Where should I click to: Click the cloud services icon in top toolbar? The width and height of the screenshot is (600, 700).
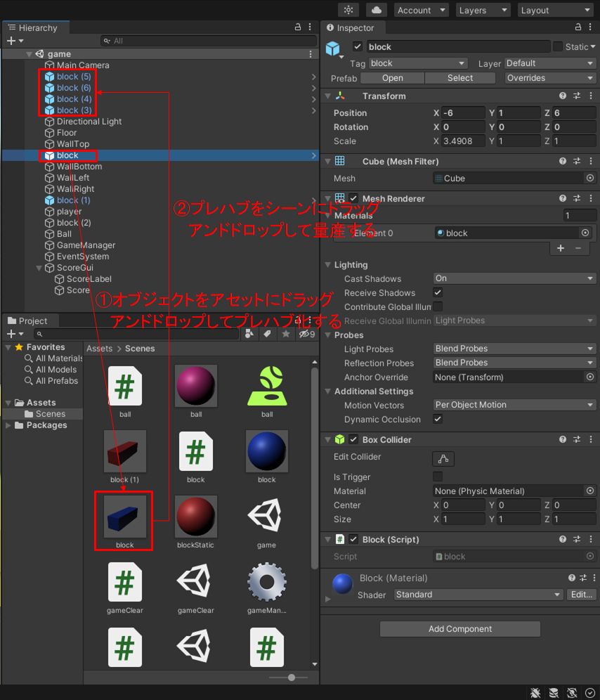click(x=377, y=10)
